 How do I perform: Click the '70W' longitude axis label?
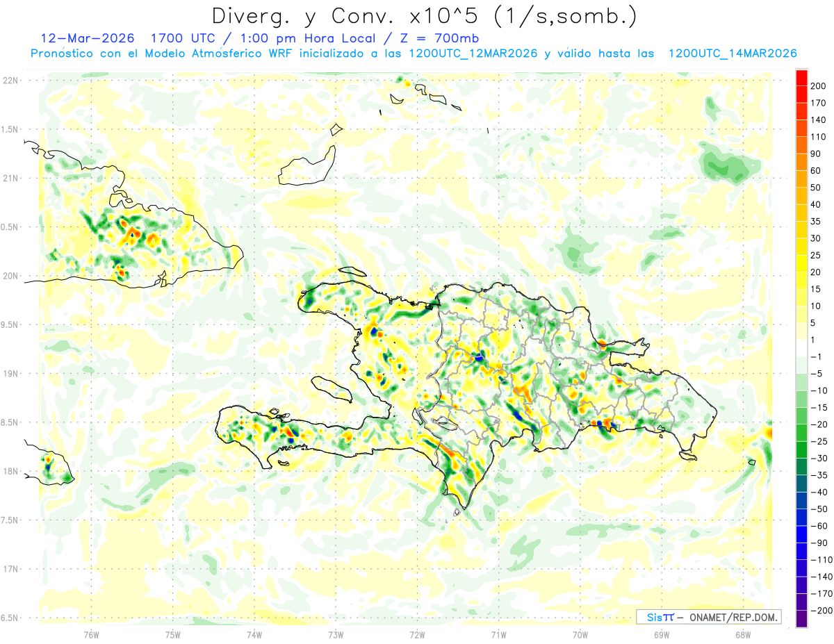tap(580, 634)
